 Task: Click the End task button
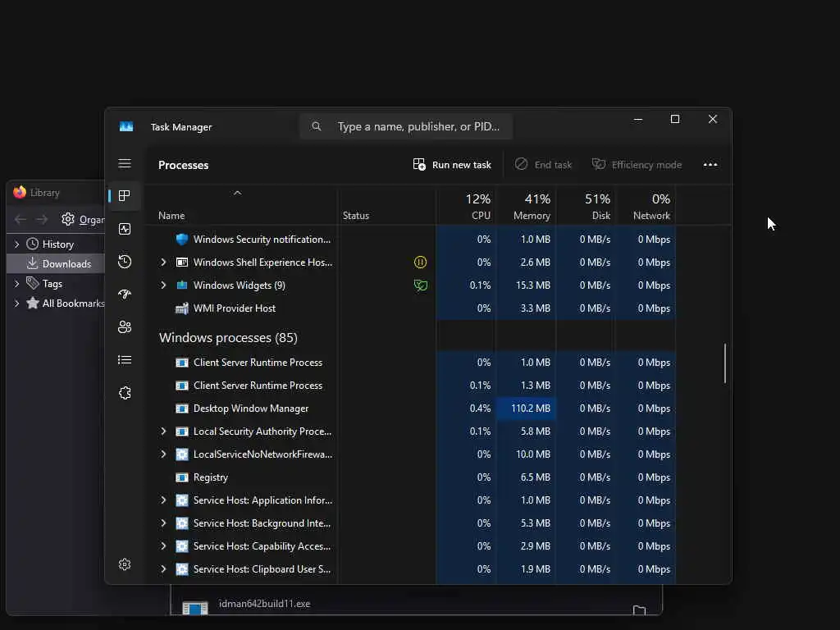point(543,165)
